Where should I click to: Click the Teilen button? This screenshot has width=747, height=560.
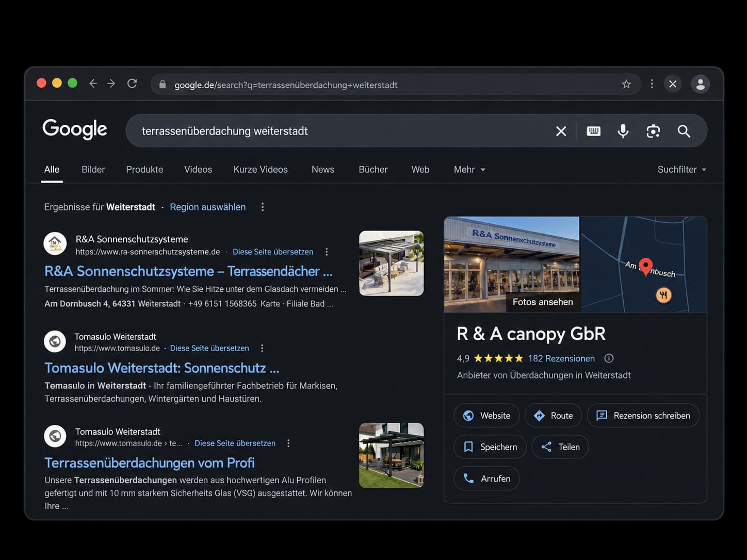(x=560, y=447)
